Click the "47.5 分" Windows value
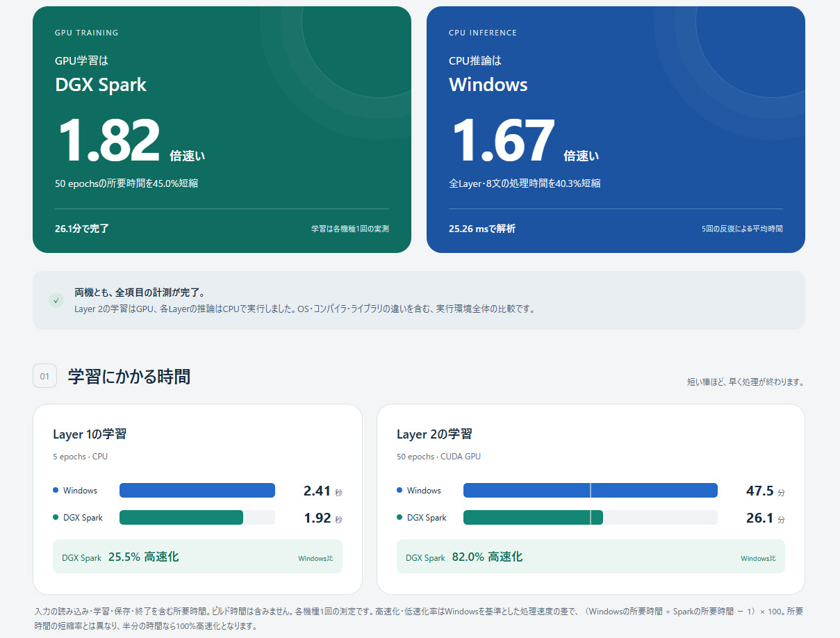The image size is (840, 638). coord(765,491)
